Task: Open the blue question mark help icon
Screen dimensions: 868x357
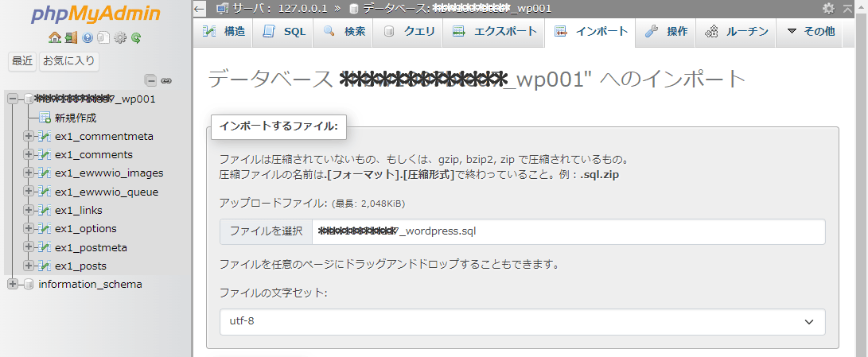Action: (88, 37)
